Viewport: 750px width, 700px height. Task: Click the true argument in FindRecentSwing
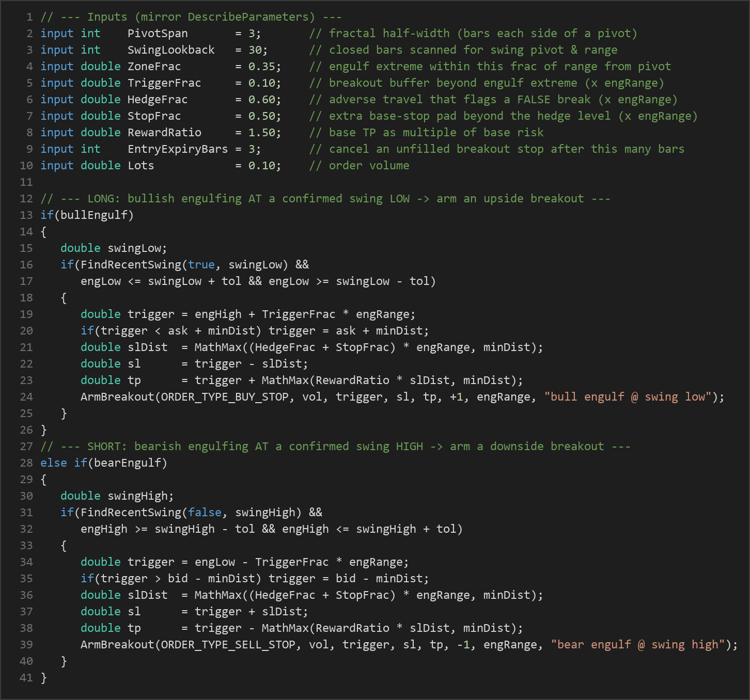pos(201,265)
